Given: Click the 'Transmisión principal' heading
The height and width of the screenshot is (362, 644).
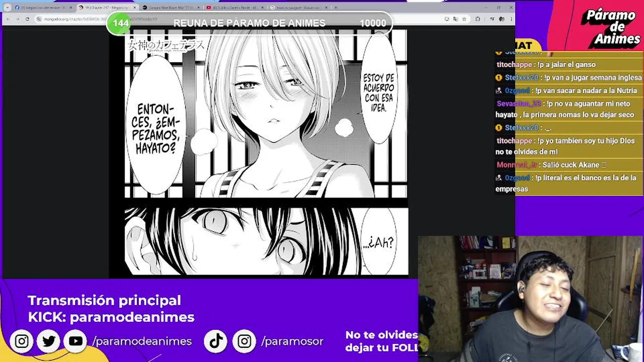Looking at the screenshot, I should pyautogui.click(x=104, y=300).
